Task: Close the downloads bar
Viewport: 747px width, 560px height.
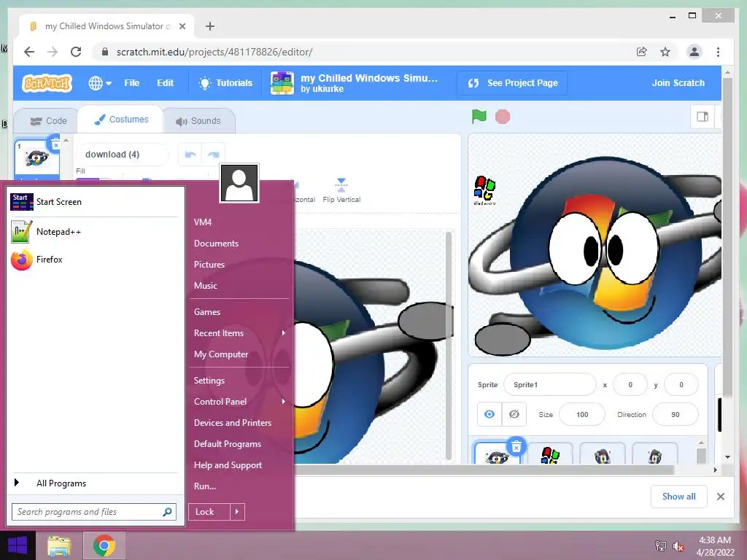Action: pos(720,497)
